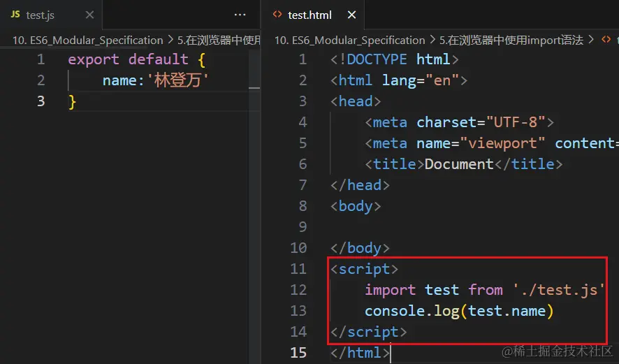619x364 pixels.
Task: Click line number 15 in test.html
Action: (298, 353)
